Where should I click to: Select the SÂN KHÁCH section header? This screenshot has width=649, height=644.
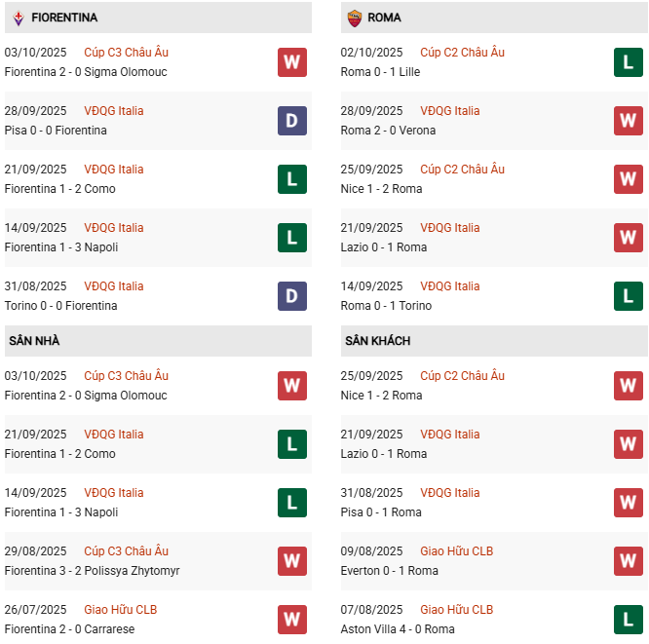pos(377,341)
